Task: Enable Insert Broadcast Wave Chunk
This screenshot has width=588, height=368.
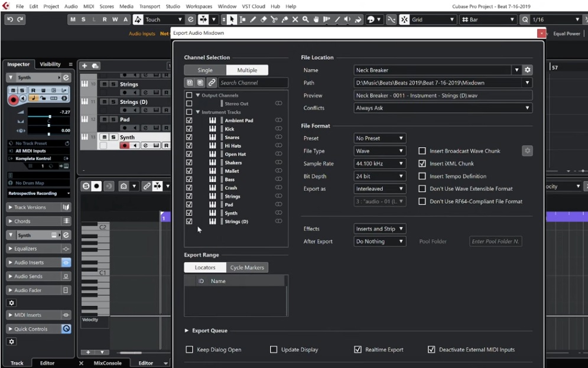Action: pos(422,151)
